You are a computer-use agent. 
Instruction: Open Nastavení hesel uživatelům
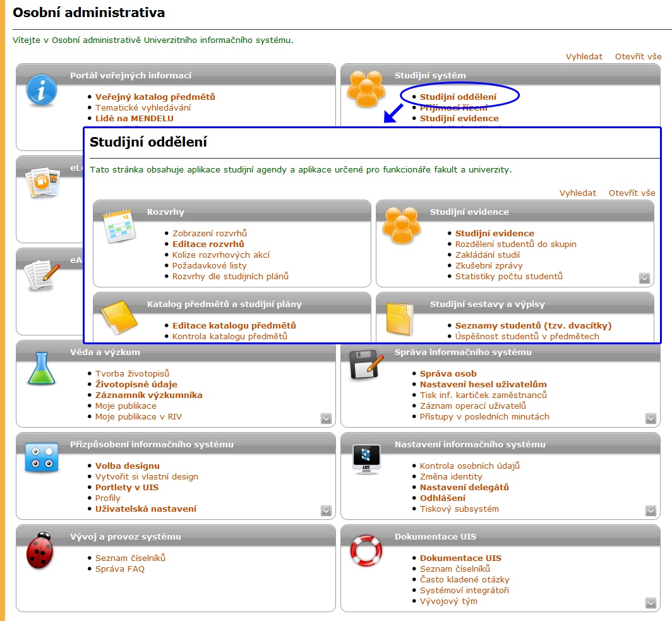pos(483,385)
